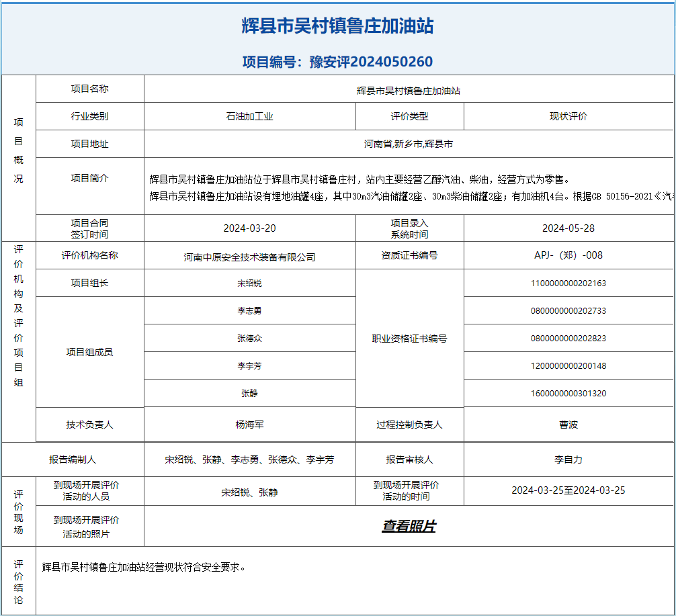Select team member 李志勇

coord(249,311)
